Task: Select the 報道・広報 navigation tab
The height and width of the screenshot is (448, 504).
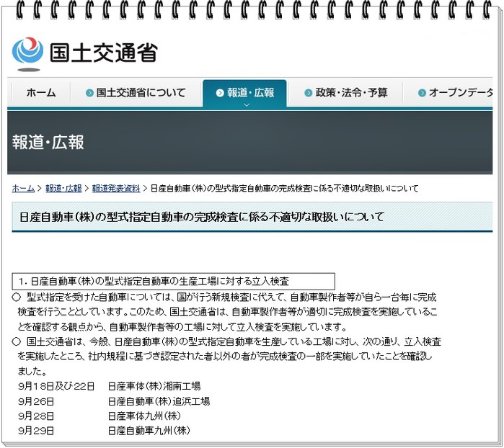Action: pos(244,93)
